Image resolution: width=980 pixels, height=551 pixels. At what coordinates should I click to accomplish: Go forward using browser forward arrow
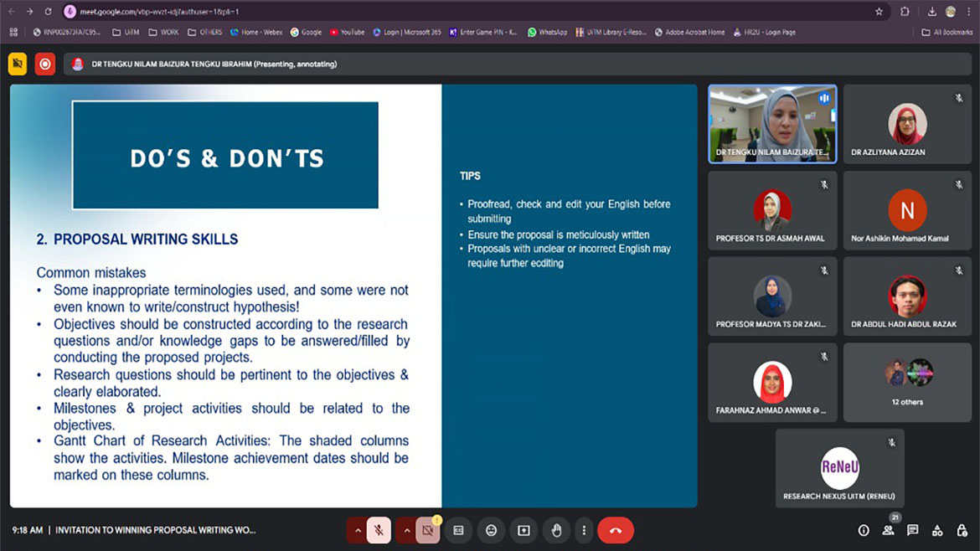click(29, 11)
